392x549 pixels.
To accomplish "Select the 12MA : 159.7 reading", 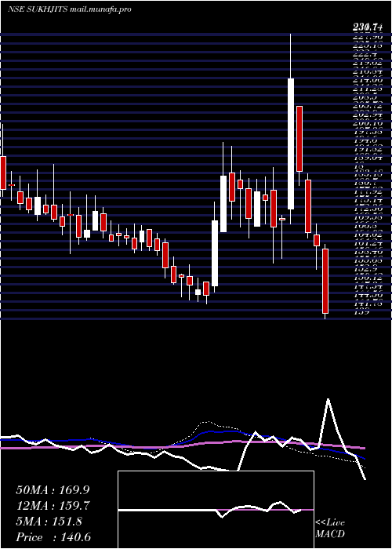I will pyautogui.click(x=53, y=506).
